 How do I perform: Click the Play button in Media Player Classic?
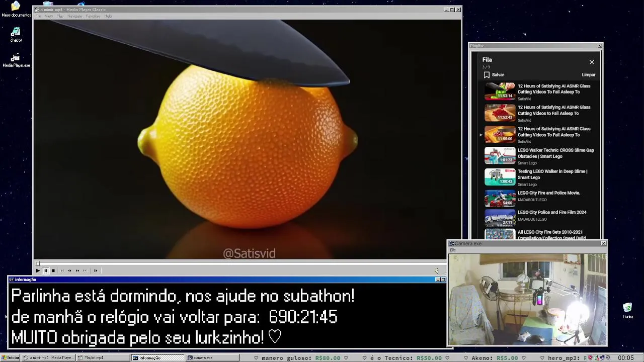(x=38, y=270)
